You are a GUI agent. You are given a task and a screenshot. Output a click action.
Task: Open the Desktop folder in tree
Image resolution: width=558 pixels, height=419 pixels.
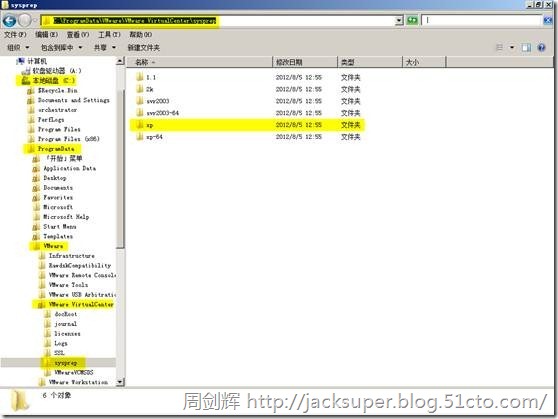55,178
